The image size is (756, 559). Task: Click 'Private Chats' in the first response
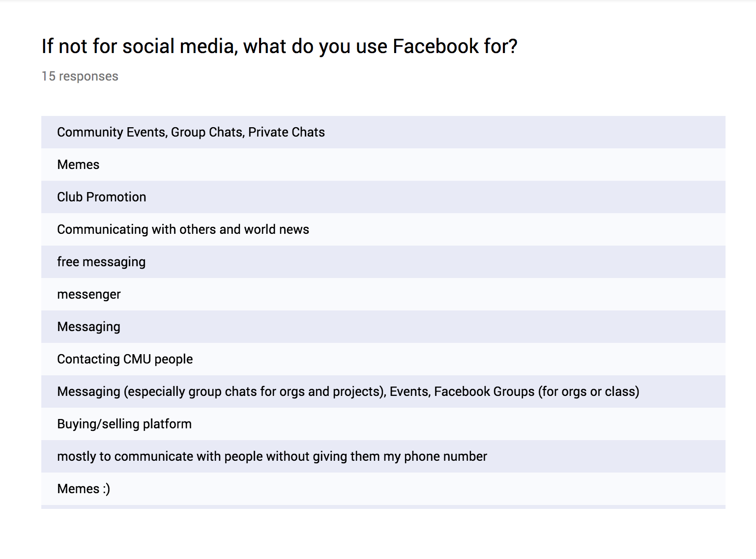point(287,132)
